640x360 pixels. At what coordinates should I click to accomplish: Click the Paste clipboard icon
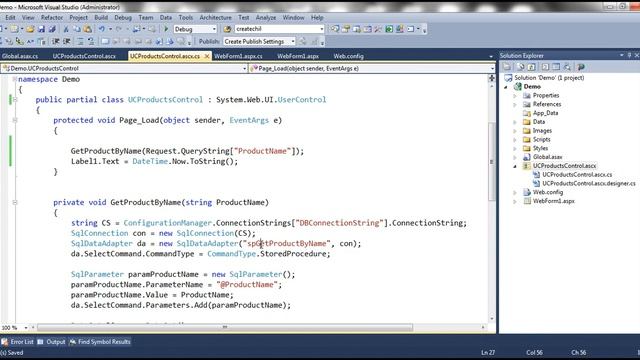click(87, 29)
